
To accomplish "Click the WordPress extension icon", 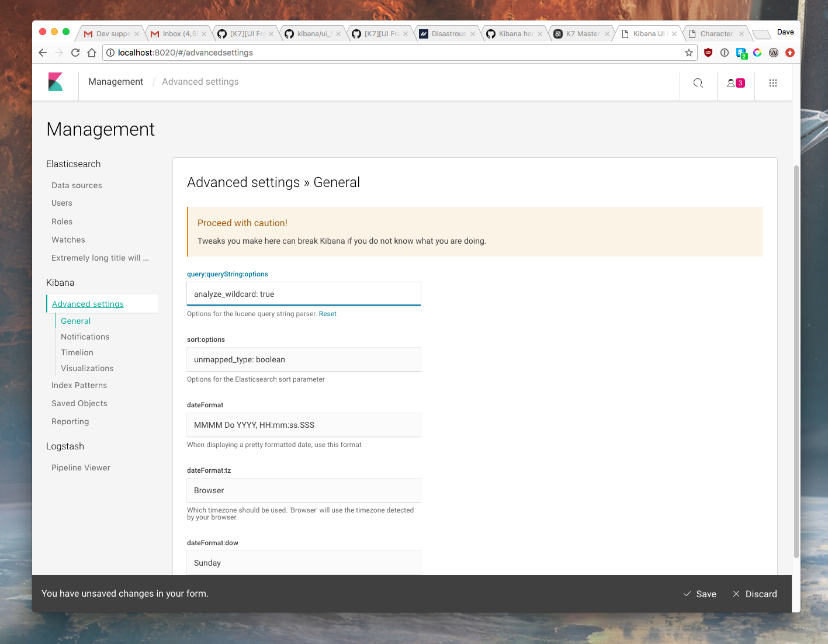I will click(774, 53).
